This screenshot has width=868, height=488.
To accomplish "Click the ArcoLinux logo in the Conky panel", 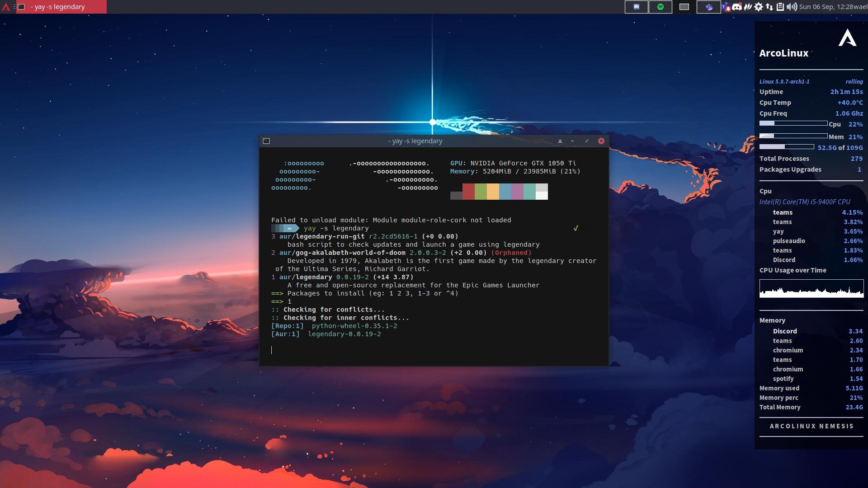I will [847, 38].
